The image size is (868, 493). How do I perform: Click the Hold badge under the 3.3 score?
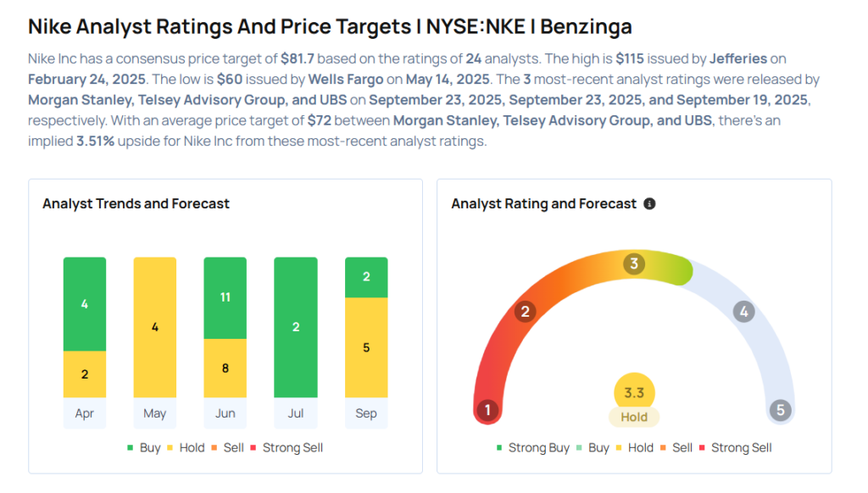click(634, 417)
